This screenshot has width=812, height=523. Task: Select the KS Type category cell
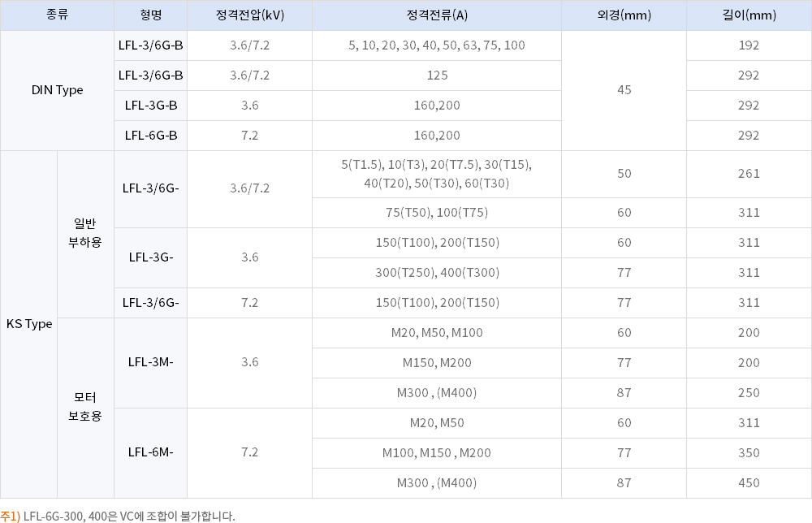pyautogui.click(x=29, y=324)
